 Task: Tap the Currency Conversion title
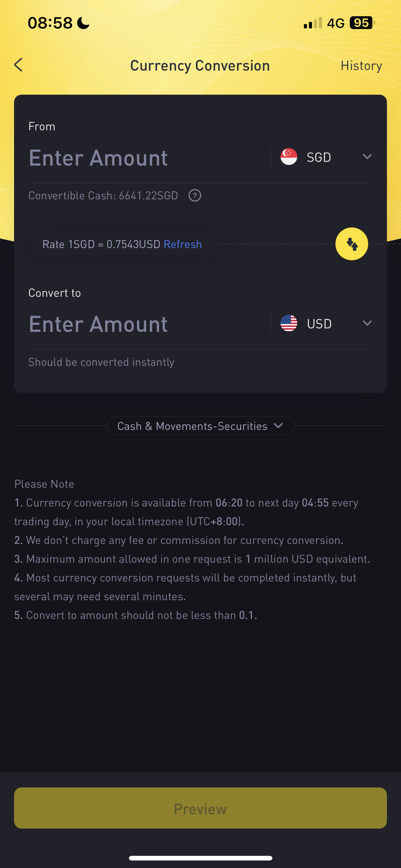click(200, 65)
